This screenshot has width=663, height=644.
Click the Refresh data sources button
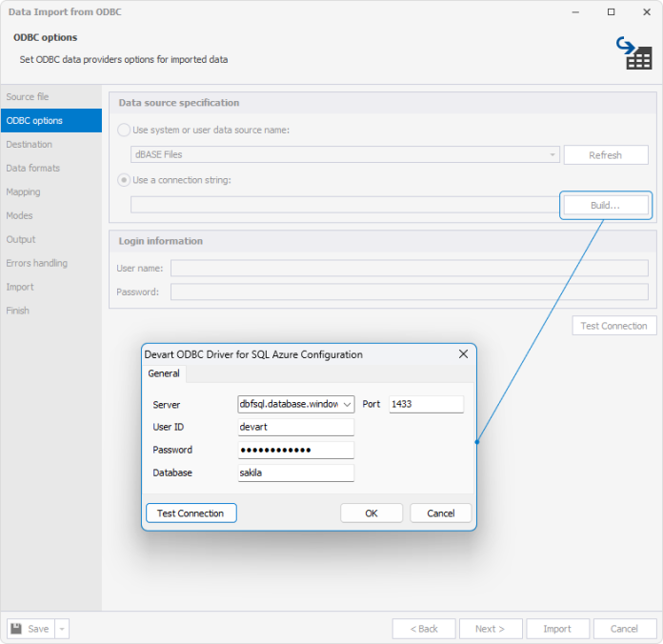[606, 154]
